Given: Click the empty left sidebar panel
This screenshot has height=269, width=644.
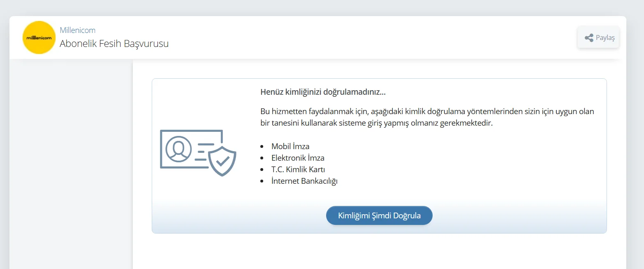Looking at the screenshot, I should (x=70, y=165).
